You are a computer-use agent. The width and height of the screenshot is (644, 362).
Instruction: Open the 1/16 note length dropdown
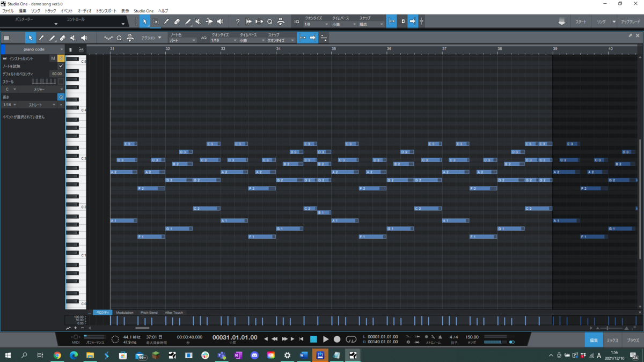pos(10,105)
